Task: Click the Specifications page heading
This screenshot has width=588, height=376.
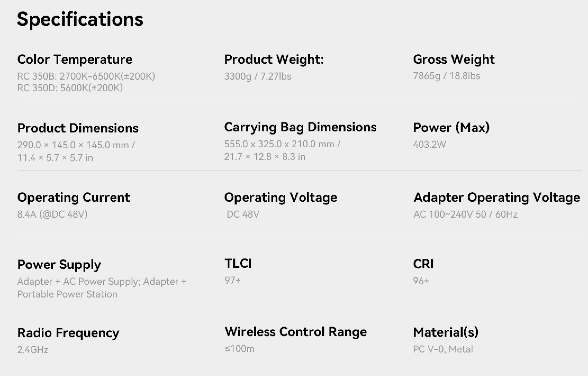Action: (80, 19)
